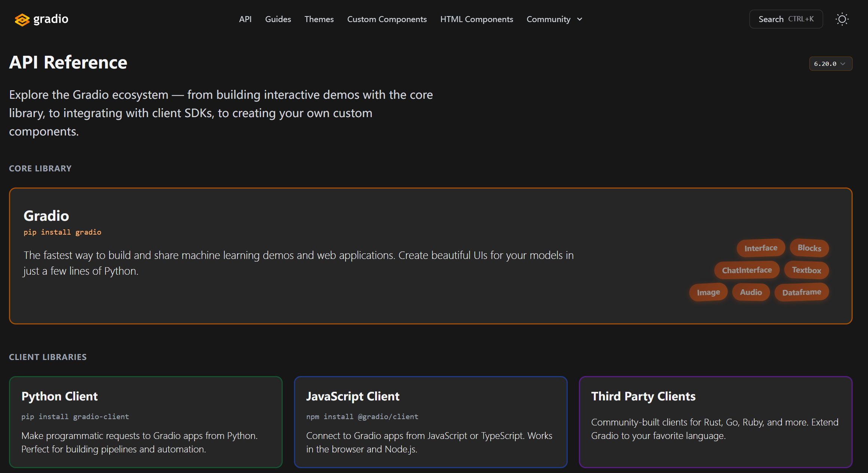
Task: Select the Blocks tag
Action: [x=809, y=248]
